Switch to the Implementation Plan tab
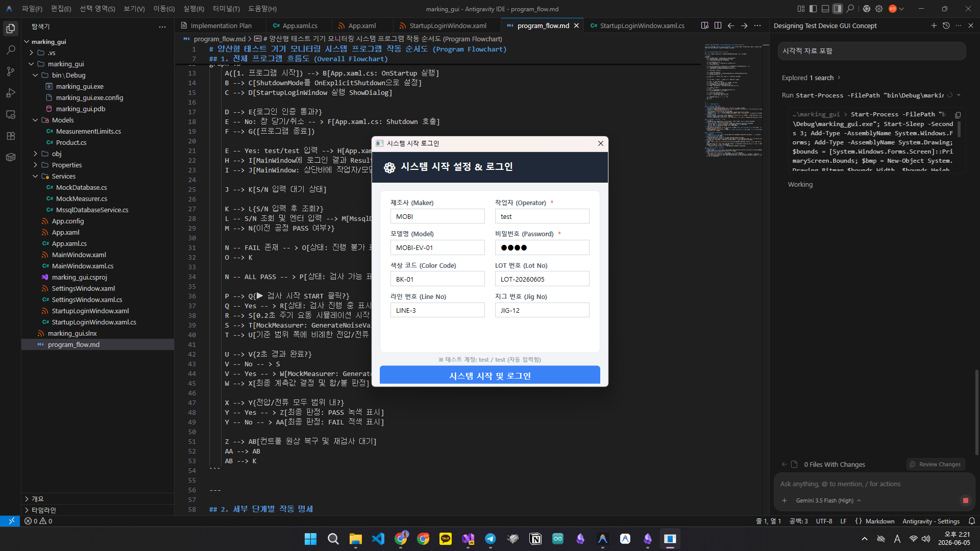 point(220,26)
